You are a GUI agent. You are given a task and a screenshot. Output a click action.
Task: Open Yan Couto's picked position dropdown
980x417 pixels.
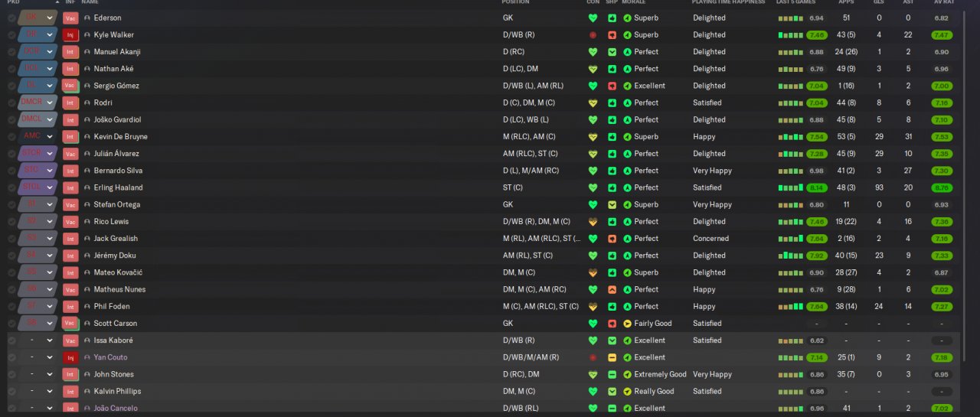[x=50, y=357]
